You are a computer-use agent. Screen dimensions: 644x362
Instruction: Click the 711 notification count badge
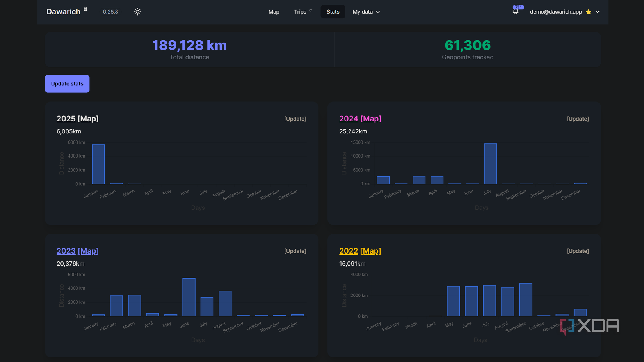click(518, 7)
